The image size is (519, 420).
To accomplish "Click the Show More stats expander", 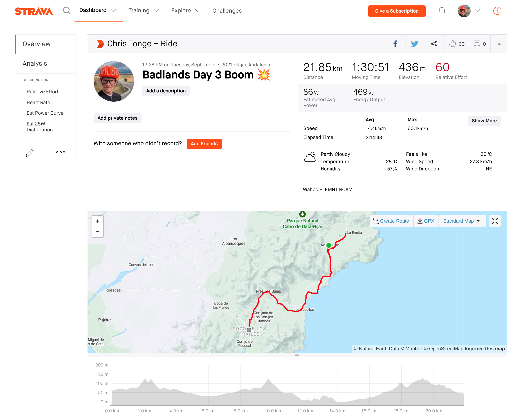I will pos(484,121).
